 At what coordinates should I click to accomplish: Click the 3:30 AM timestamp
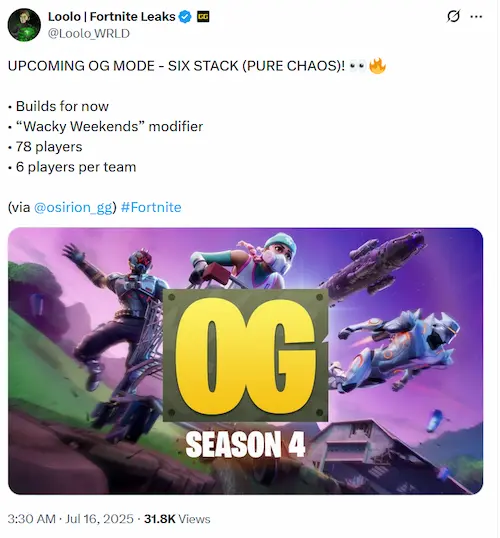coord(32,519)
